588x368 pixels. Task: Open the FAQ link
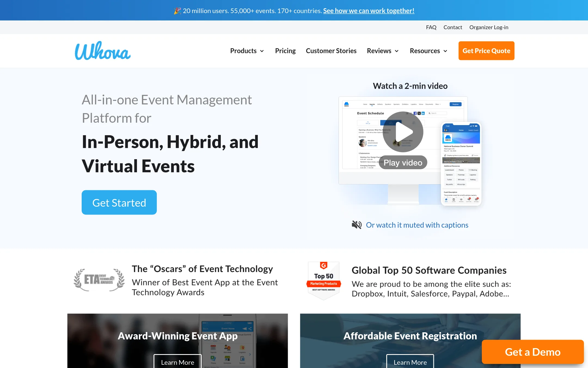coord(431,27)
